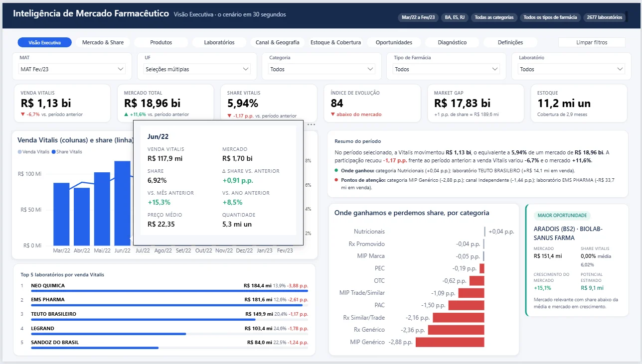Open the Diagnóstico tab
This screenshot has width=642, height=364.
(x=452, y=42)
